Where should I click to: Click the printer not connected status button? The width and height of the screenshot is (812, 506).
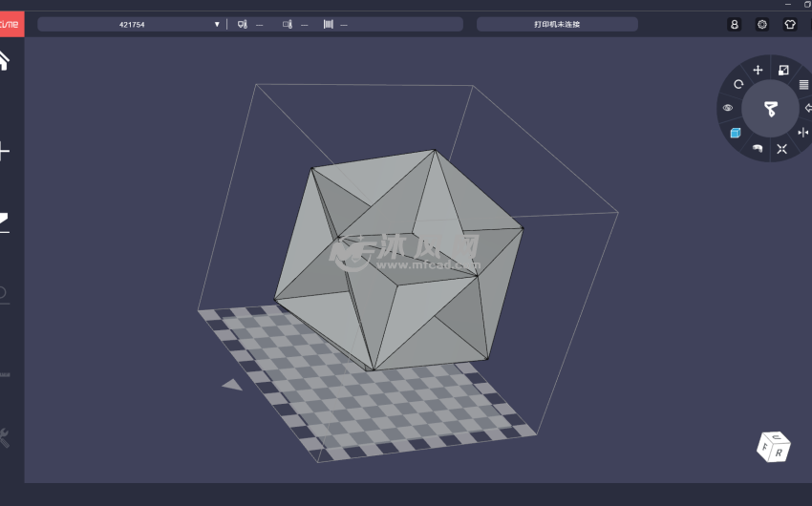tap(557, 24)
